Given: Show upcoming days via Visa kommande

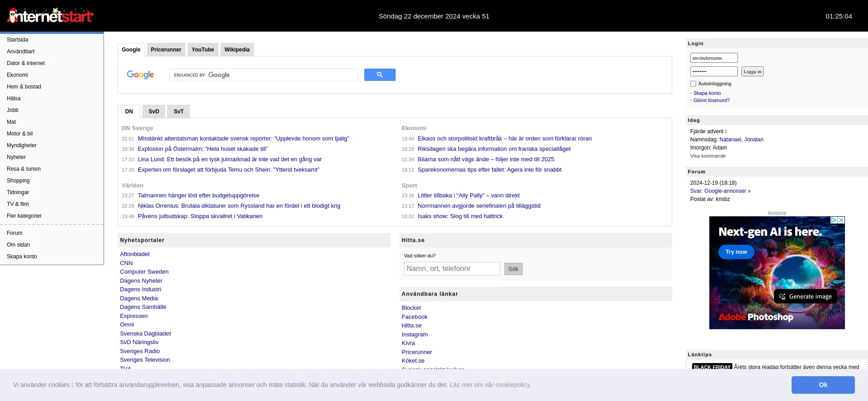Looking at the screenshot, I should tap(708, 156).
